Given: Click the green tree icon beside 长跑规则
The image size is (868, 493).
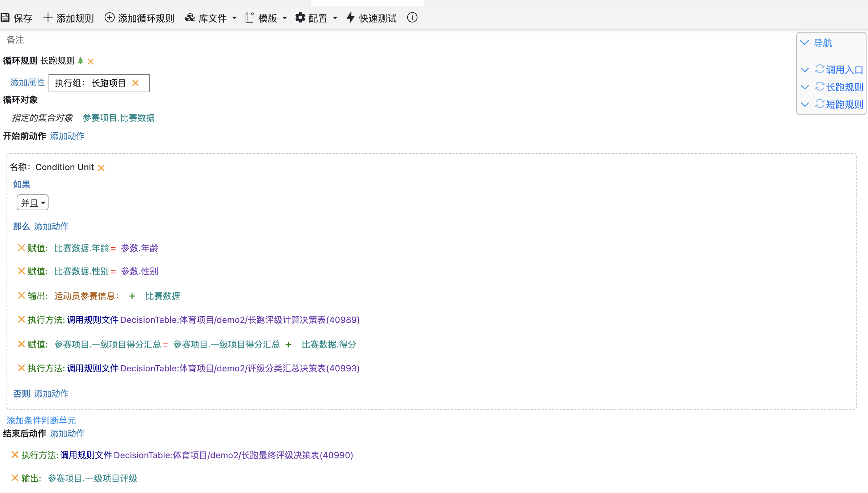Looking at the screenshot, I should point(81,61).
